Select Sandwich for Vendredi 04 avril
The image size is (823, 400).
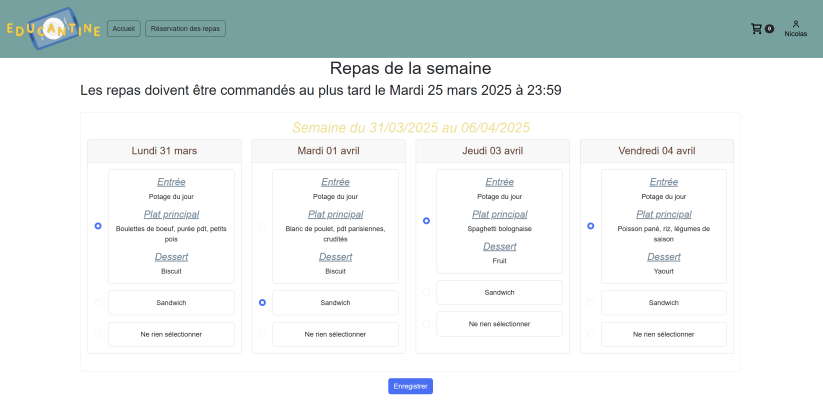pos(590,302)
